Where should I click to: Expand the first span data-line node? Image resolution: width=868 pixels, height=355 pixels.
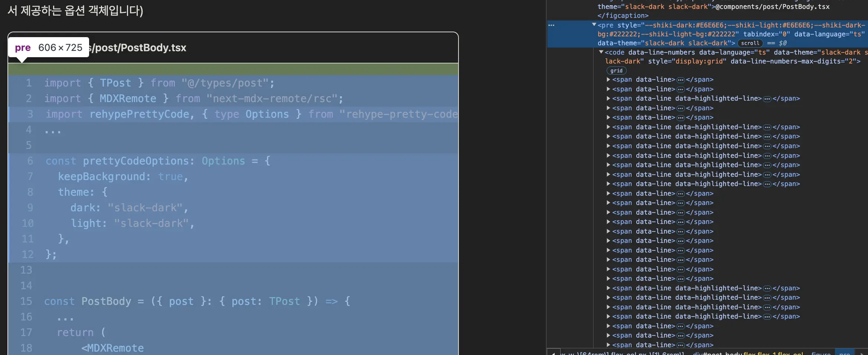coord(608,79)
